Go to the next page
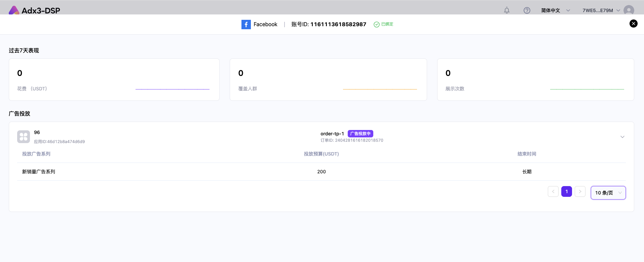 [580, 191]
